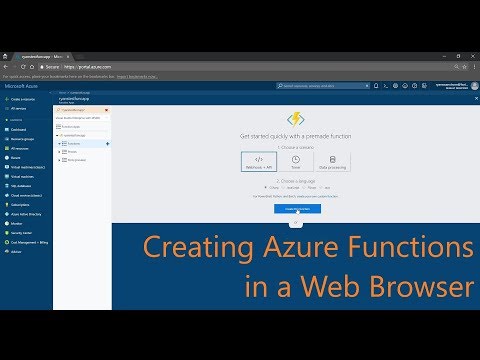This screenshot has height=360, width=480.
Task: Select the browser tab for function app
Action: pyautogui.click(x=42, y=57)
